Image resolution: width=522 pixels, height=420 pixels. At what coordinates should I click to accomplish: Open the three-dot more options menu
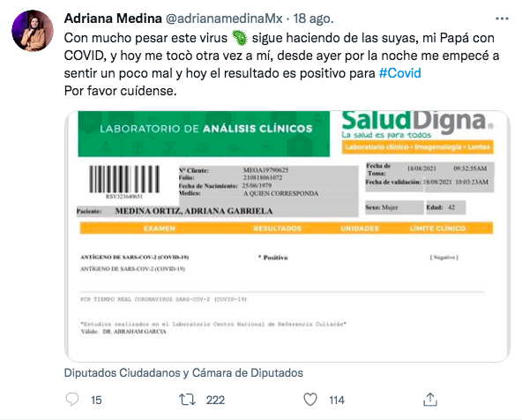pyautogui.click(x=502, y=19)
